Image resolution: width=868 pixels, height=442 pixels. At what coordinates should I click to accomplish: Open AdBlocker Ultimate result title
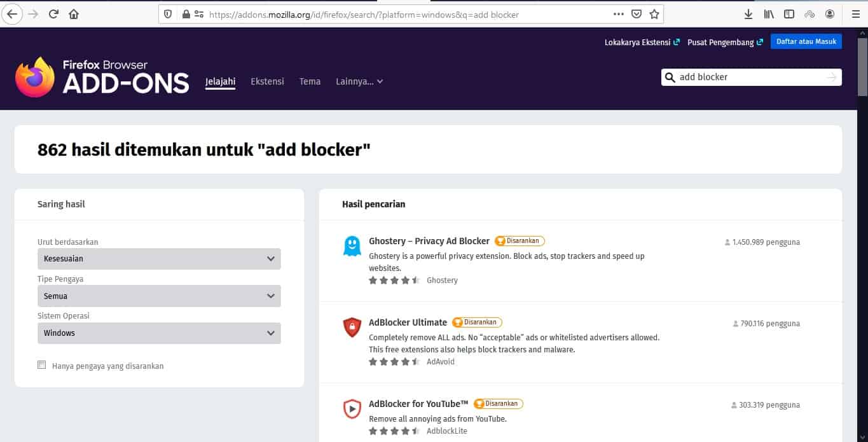click(408, 322)
